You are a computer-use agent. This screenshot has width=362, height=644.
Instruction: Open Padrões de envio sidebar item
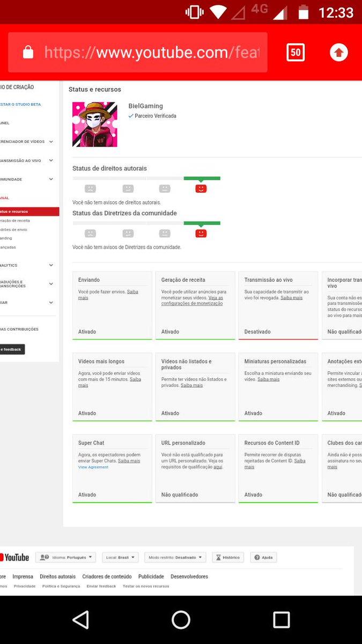tap(14, 230)
